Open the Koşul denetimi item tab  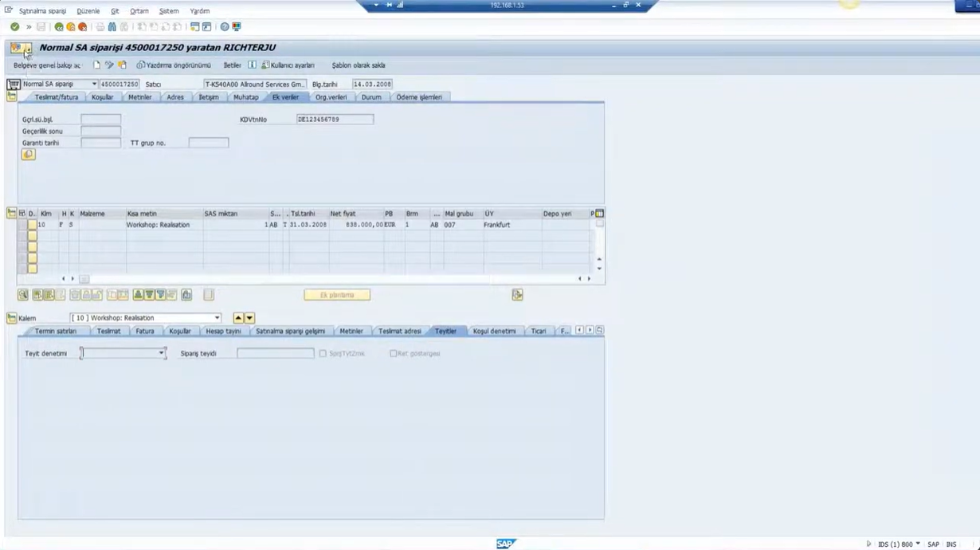point(494,331)
